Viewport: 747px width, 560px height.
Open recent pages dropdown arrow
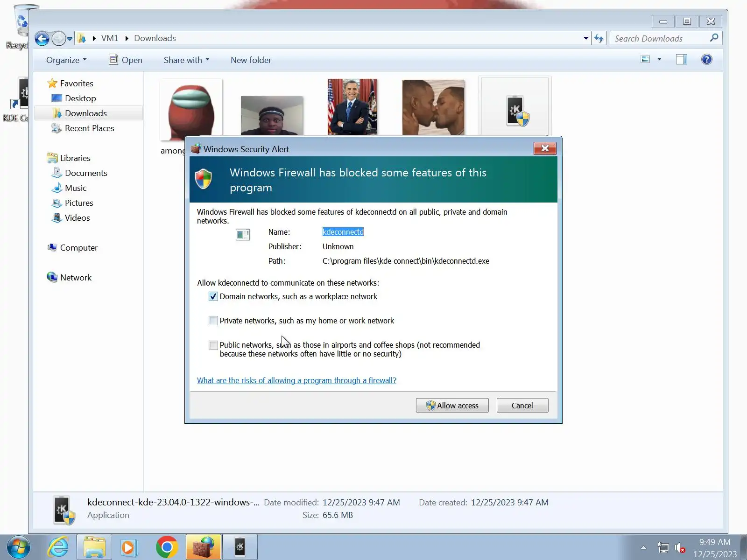click(x=70, y=39)
